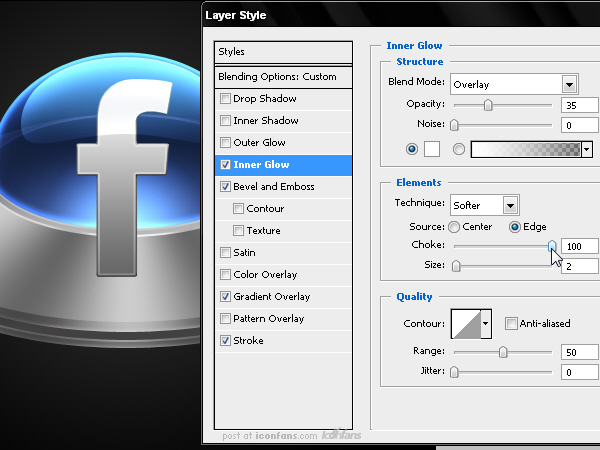The image size is (600, 450).
Task: Open the Quality Contour thumbnail editor
Action: (466, 324)
